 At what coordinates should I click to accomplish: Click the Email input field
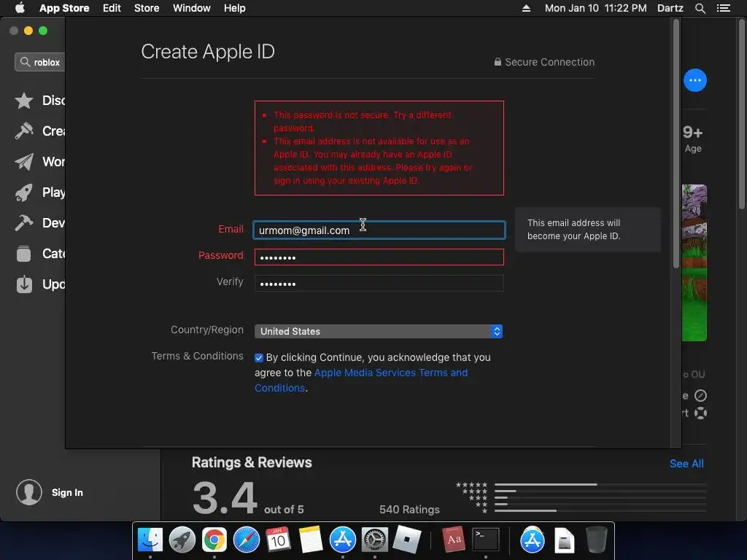tap(379, 230)
